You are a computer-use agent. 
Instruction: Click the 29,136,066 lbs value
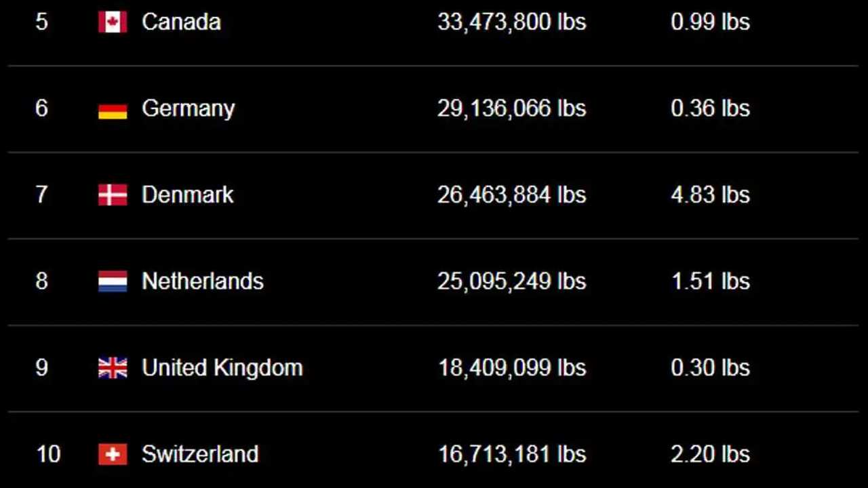[x=511, y=108]
